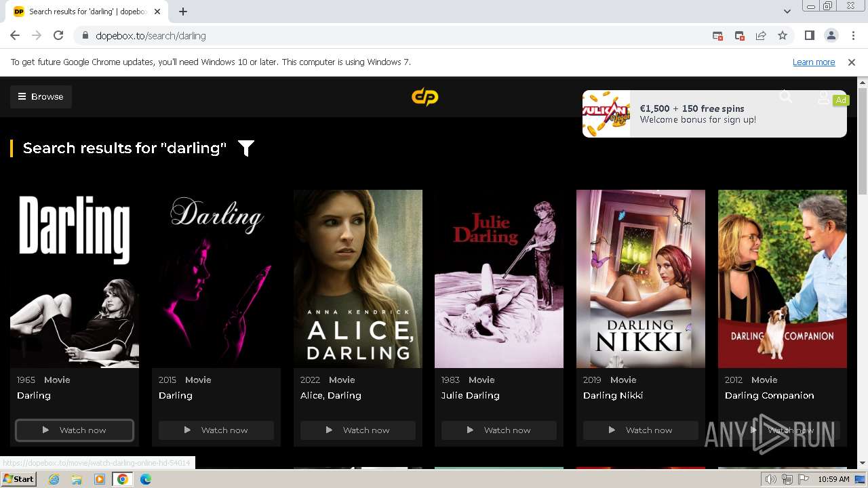The image size is (868, 488).
Task: View site information lock icon
Action: 85,36
